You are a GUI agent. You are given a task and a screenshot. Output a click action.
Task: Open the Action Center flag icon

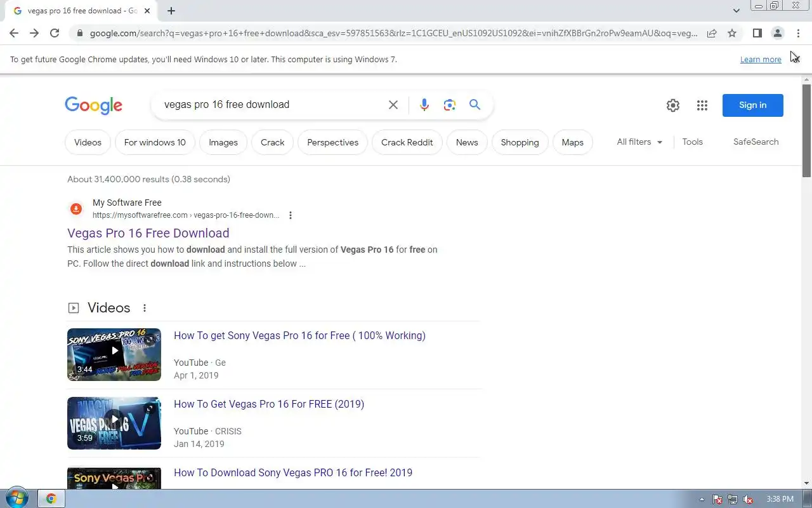[x=717, y=499]
